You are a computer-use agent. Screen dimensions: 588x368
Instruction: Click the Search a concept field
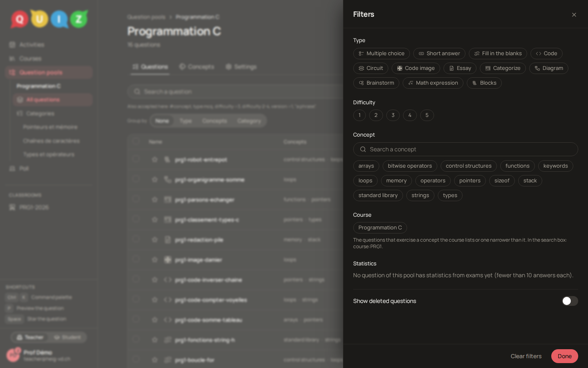coord(465,149)
